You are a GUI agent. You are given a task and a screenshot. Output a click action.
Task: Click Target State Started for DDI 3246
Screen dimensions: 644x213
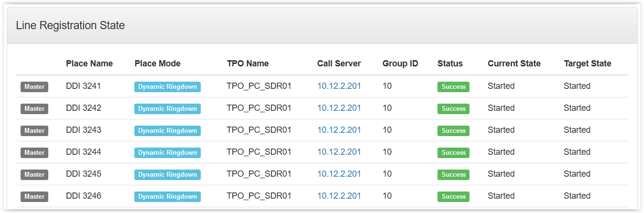pyautogui.click(x=577, y=196)
